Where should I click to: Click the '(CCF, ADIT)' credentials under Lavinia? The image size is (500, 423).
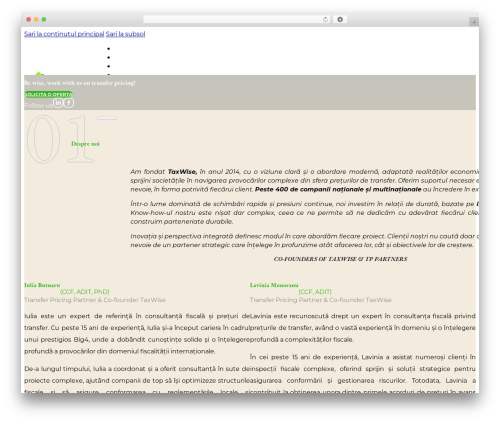[315, 292]
